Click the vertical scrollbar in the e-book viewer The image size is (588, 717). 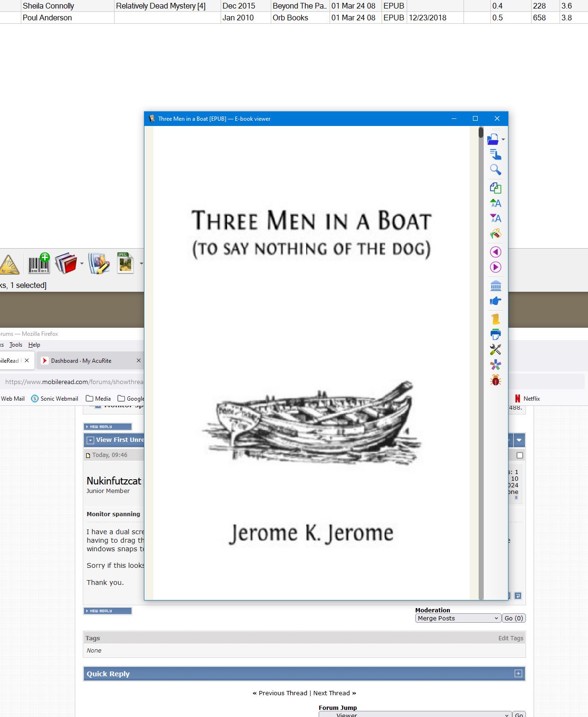[x=481, y=363]
